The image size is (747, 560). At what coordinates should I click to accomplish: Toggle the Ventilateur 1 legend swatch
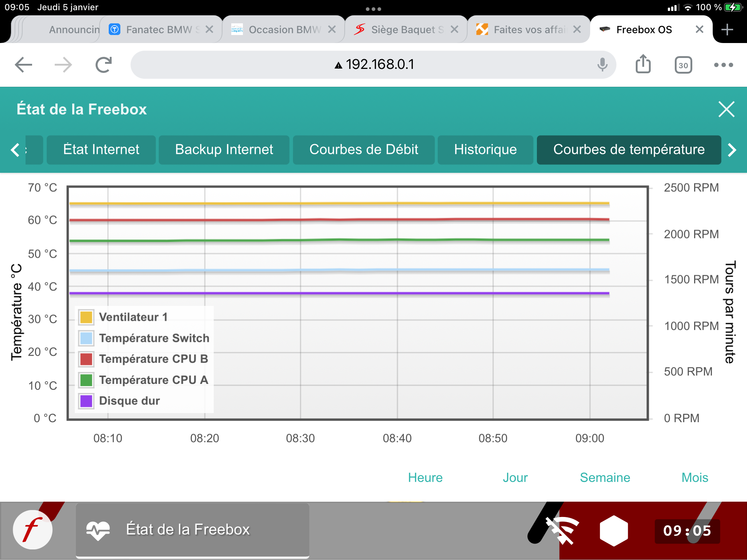pos(86,317)
